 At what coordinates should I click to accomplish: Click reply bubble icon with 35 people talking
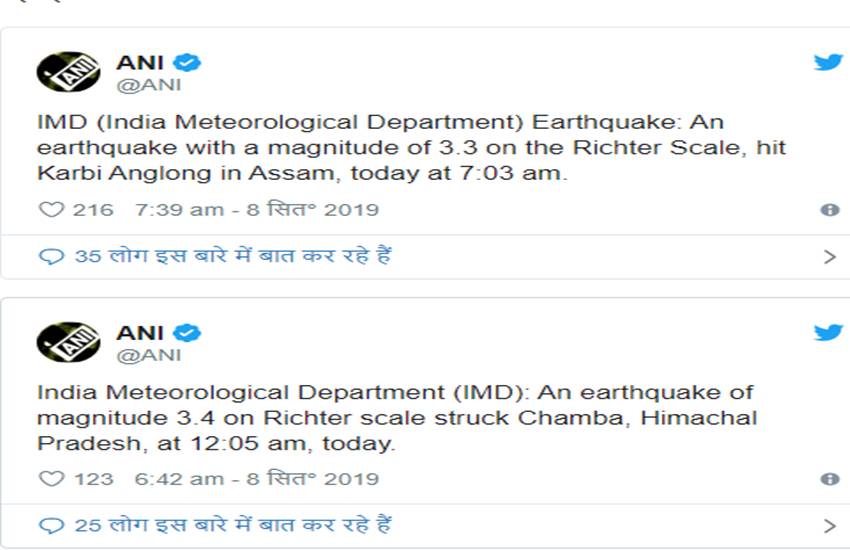click(50, 256)
